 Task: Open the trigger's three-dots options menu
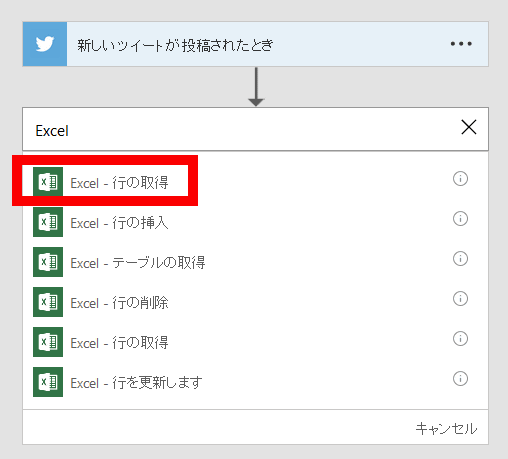click(x=461, y=44)
